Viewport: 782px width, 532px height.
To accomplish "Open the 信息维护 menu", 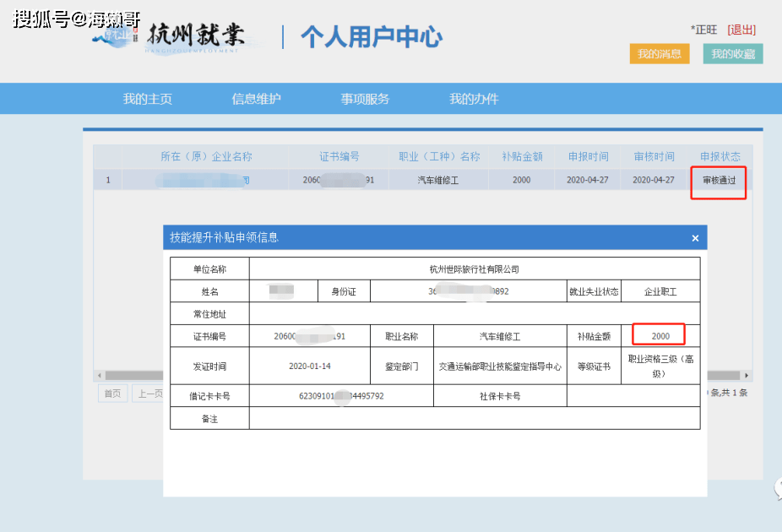I will point(257,99).
